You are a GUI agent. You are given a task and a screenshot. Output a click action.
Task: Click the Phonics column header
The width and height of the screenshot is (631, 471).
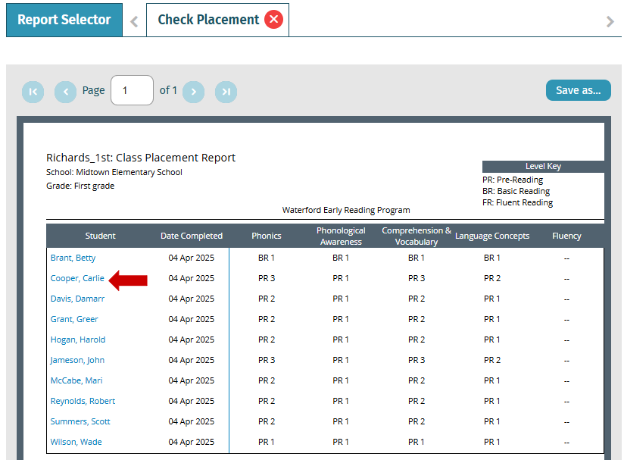(x=266, y=236)
